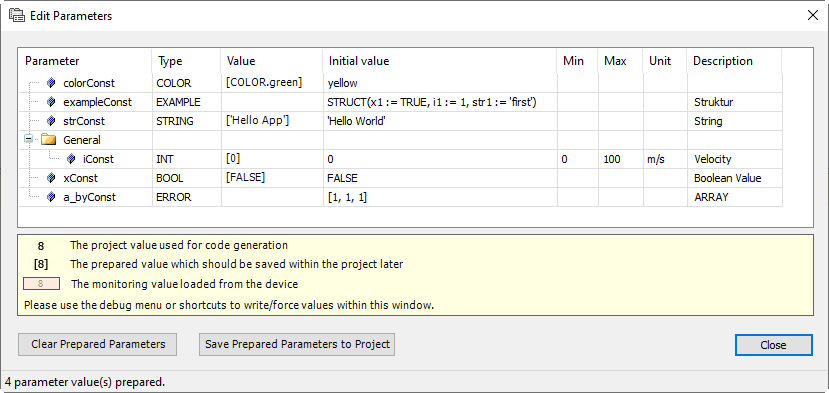Click the Initial value column header
Screen dimensions: 829x393
tap(440, 61)
